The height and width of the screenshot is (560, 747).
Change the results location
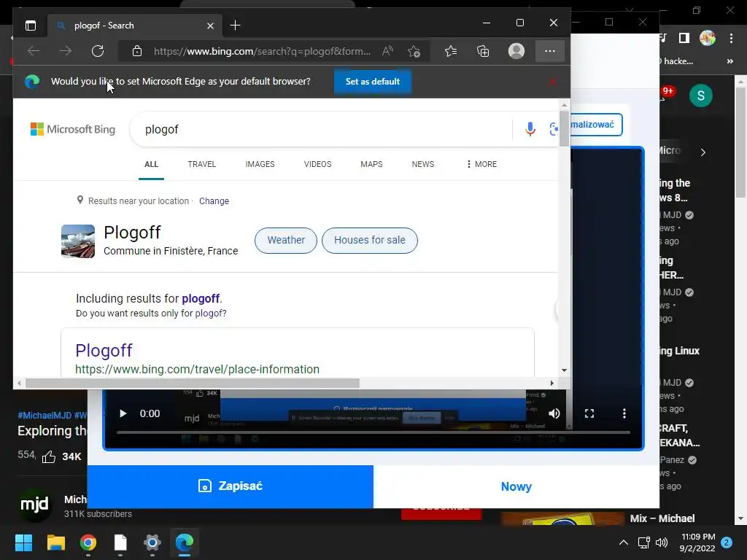214,201
